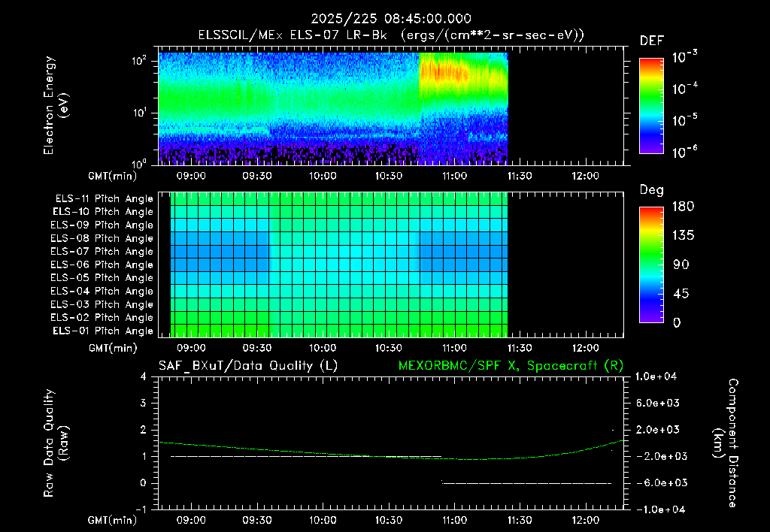
Task: Select the ELS-08 Pitch Angle row label
Action: (102, 238)
